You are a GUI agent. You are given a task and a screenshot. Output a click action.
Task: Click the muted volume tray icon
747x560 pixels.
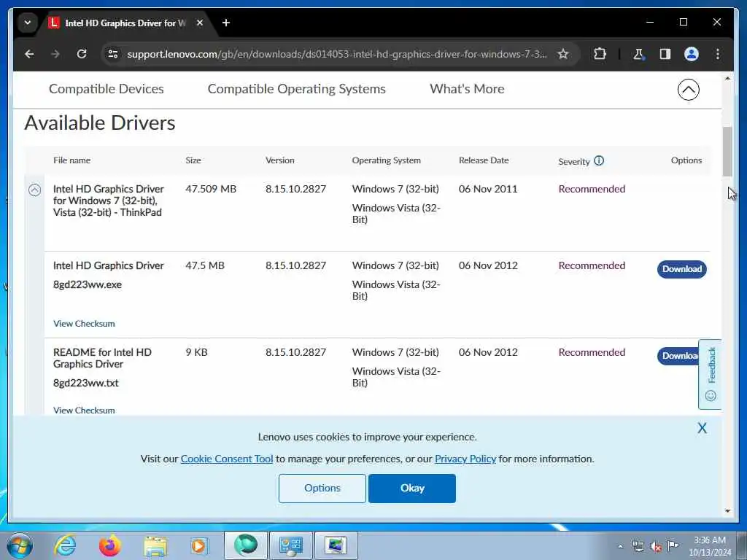click(656, 546)
